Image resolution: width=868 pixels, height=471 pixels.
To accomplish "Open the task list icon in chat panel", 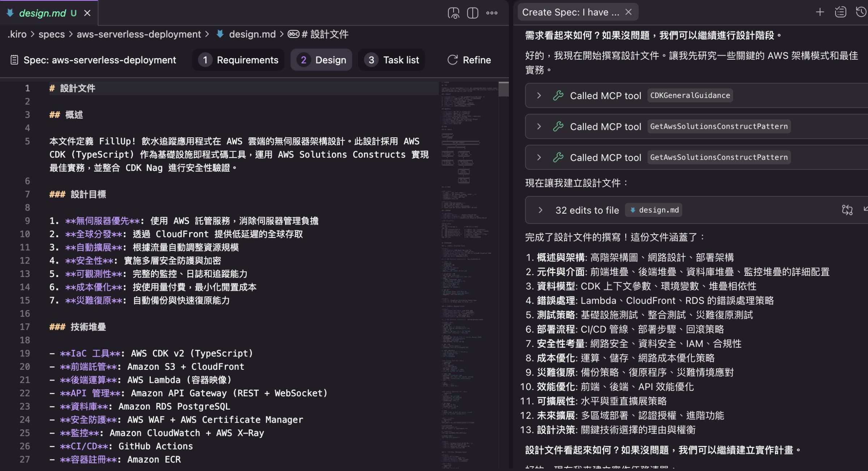I will [841, 12].
